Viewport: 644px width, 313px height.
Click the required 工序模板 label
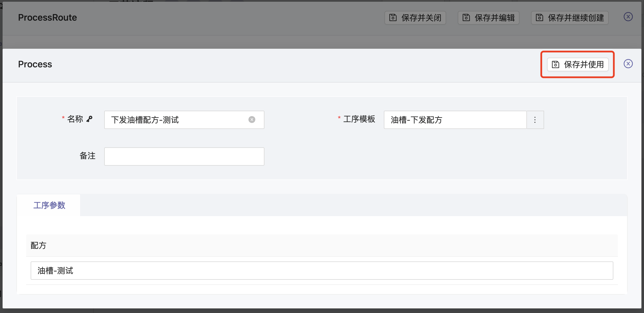[x=359, y=119]
